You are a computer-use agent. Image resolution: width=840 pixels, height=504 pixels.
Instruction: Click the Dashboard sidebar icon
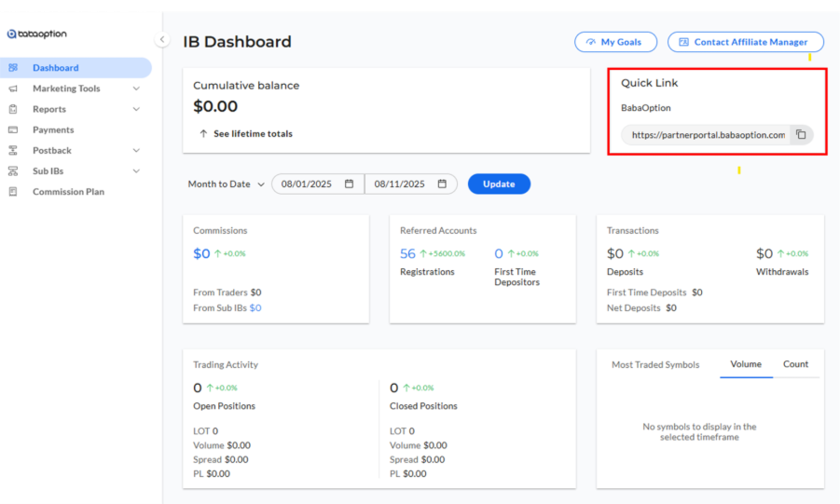pos(13,68)
